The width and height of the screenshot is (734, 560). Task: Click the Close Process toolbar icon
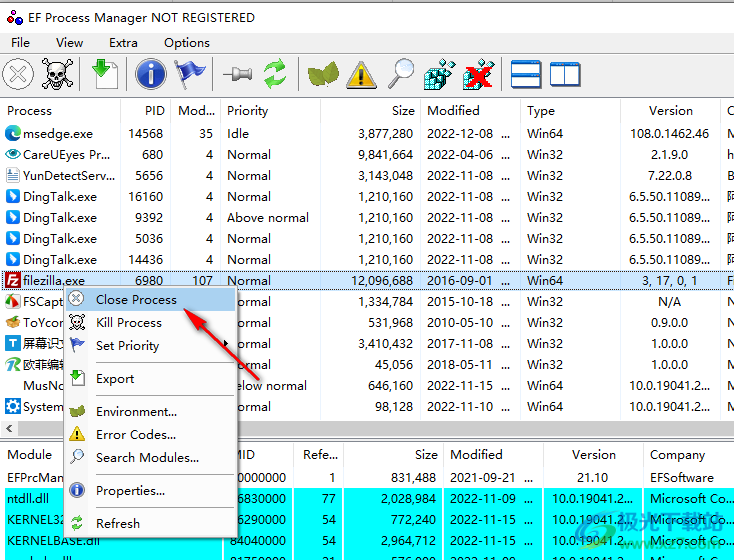point(18,74)
